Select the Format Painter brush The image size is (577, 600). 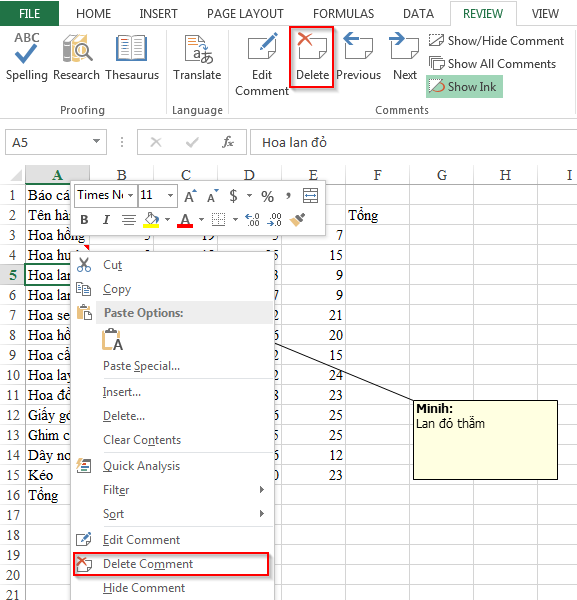click(x=297, y=219)
